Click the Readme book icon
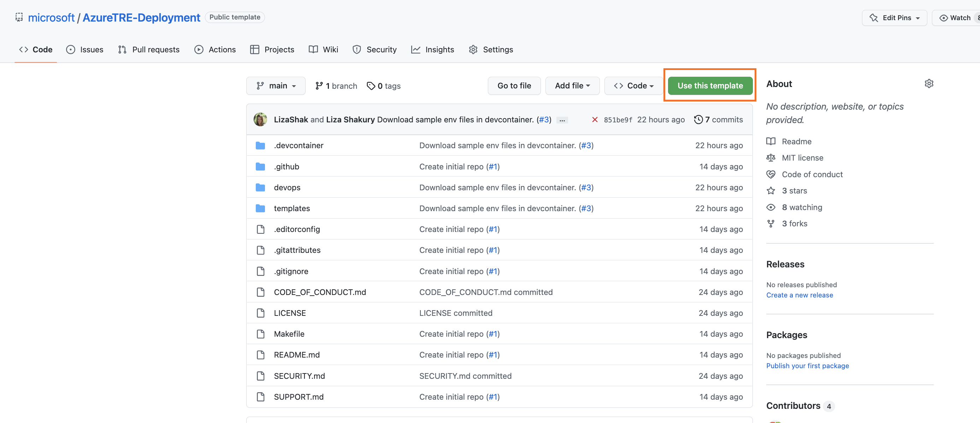The width and height of the screenshot is (980, 423). (x=771, y=141)
